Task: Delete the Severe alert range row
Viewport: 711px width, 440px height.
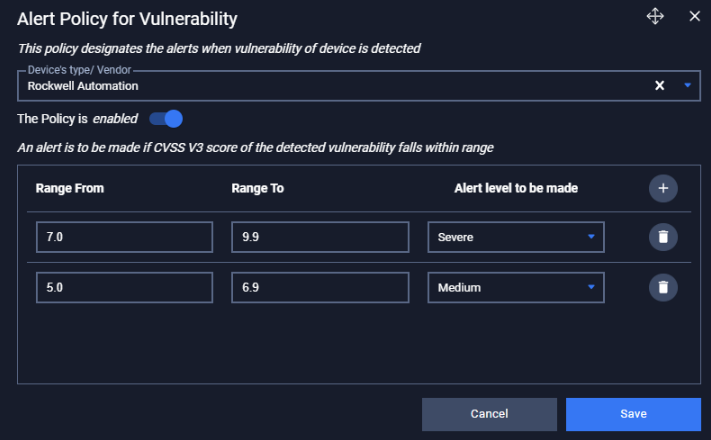Action: pos(663,237)
